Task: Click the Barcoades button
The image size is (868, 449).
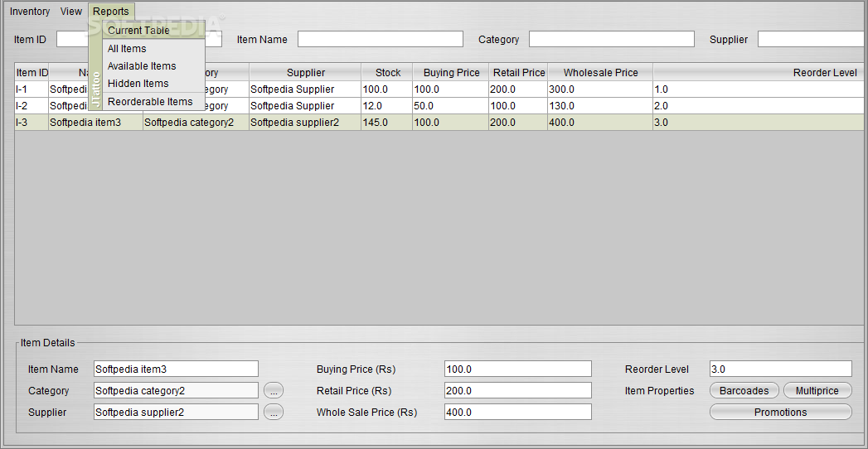Action: (x=744, y=390)
